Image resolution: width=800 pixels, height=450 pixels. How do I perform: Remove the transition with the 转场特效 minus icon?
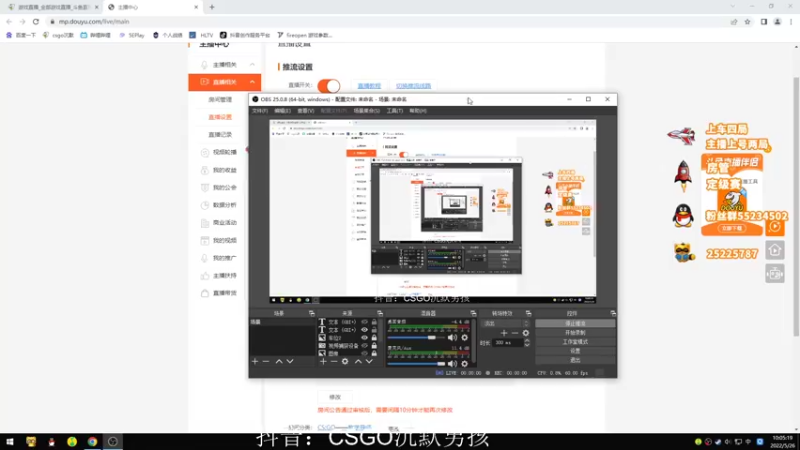tap(515, 333)
